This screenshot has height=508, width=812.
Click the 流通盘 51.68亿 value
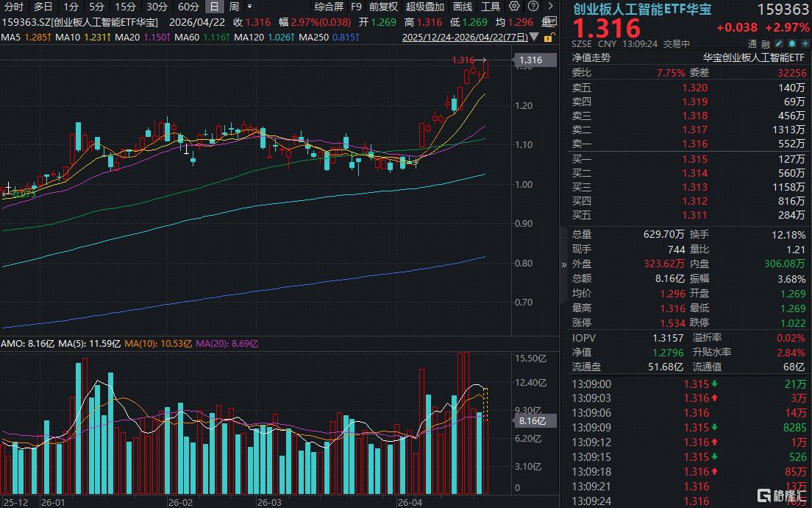(664, 367)
